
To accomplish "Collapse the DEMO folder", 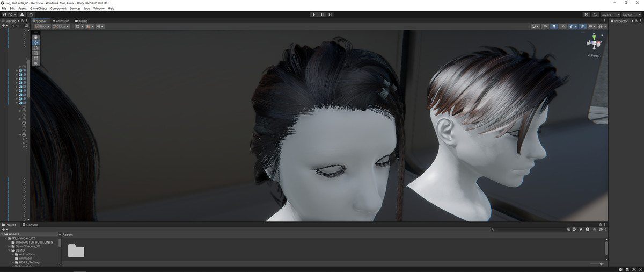I will point(9,250).
